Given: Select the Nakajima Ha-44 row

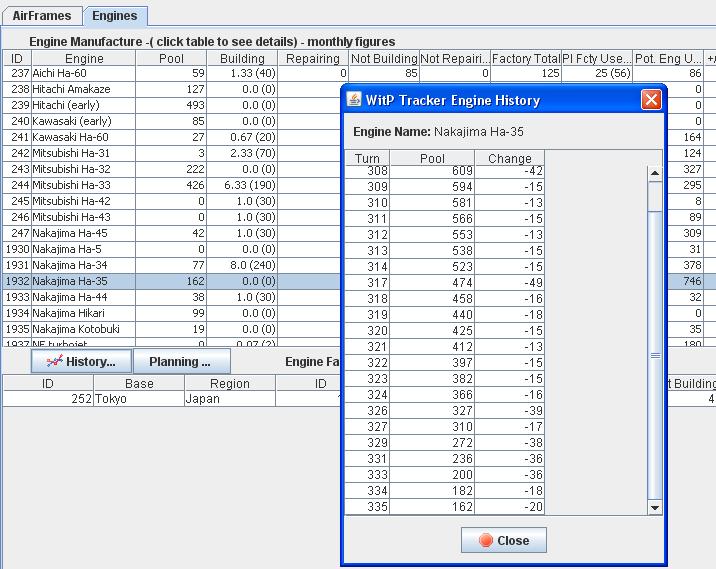Looking at the screenshot, I should point(172,297).
